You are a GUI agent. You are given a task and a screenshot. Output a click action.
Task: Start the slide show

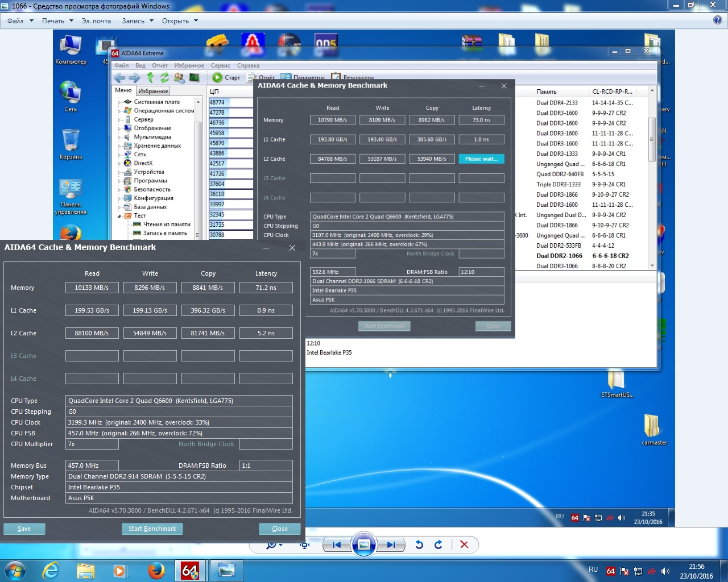pos(364,544)
